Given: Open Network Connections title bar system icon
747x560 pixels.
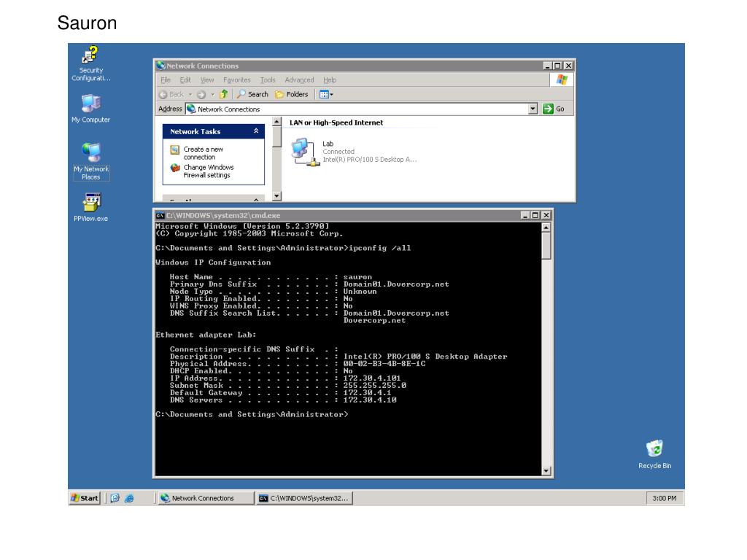Looking at the screenshot, I should point(161,66).
